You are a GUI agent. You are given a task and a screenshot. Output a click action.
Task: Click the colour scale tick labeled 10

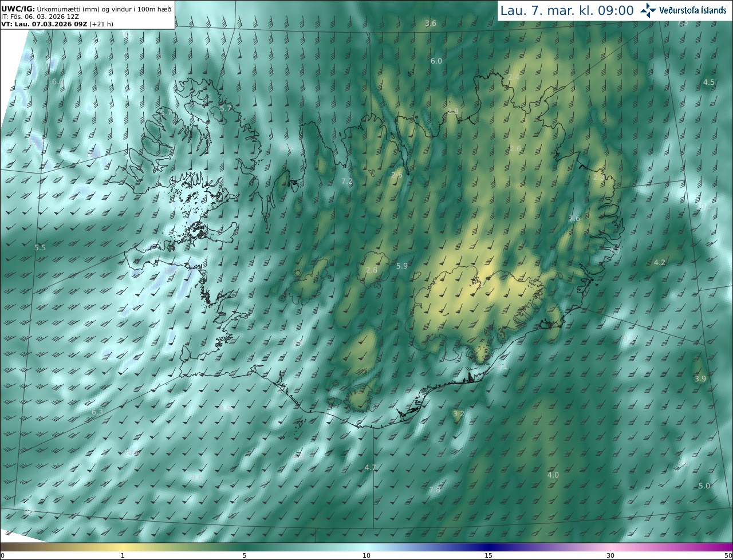point(366,555)
